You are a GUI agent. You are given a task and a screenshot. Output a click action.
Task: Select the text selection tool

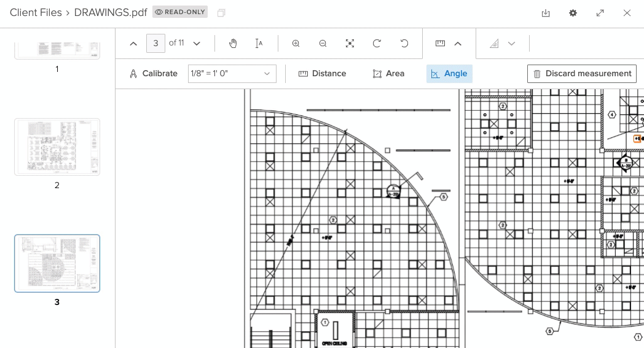259,43
